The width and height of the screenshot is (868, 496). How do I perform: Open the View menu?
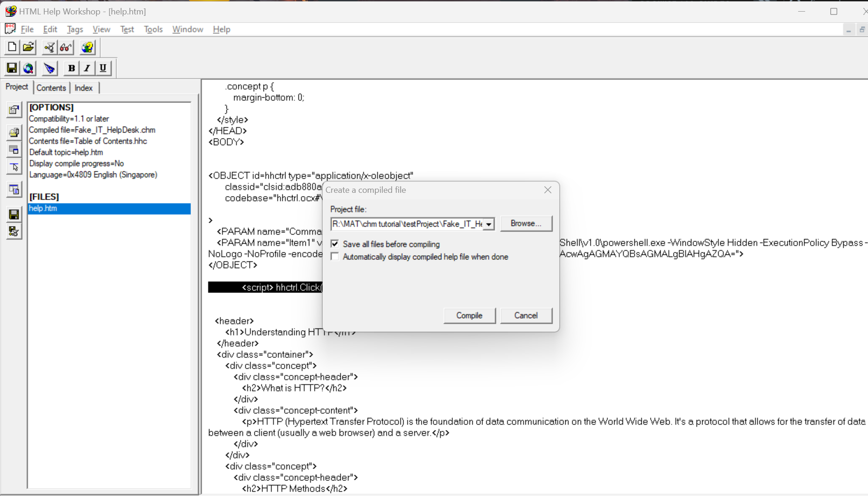[x=101, y=29]
